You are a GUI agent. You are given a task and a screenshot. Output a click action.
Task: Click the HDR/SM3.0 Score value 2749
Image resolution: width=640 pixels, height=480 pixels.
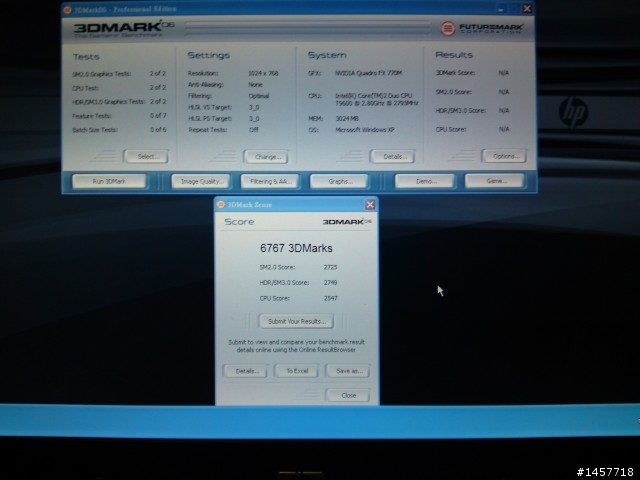pyautogui.click(x=330, y=282)
